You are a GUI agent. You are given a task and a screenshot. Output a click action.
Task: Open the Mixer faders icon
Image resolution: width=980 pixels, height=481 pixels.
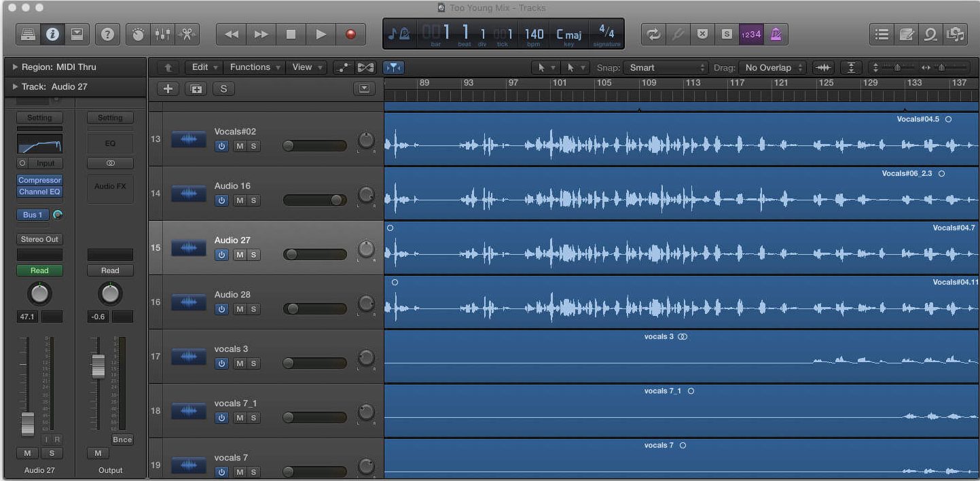162,34
